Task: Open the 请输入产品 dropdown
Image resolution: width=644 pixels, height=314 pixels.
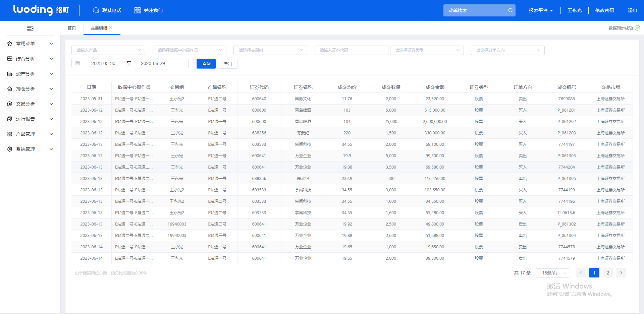Action: click(108, 50)
